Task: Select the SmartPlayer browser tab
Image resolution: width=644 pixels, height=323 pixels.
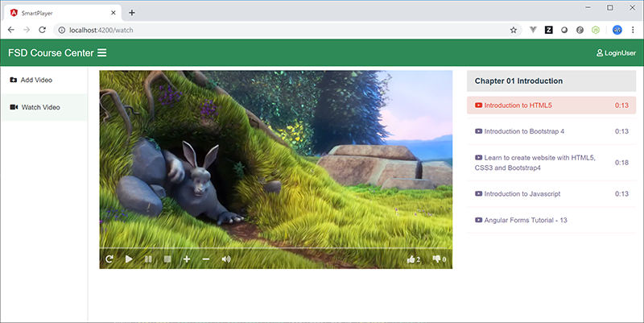Action: point(63,13)
